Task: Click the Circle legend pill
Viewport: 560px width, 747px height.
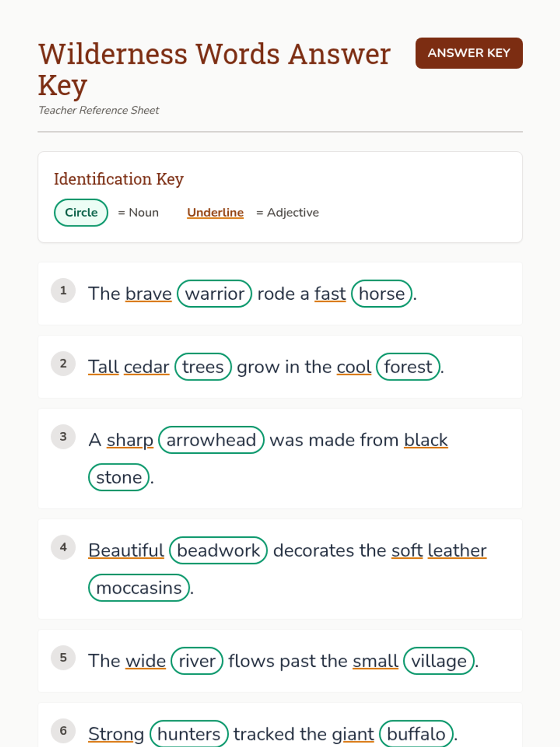Action: click(x=81, y=212)
